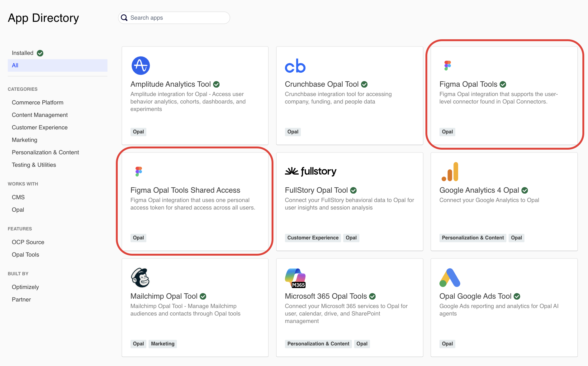Filter by Personalization & Content in sidebar
The width and height of the screenshot is (588, 366).
(45, 152)
